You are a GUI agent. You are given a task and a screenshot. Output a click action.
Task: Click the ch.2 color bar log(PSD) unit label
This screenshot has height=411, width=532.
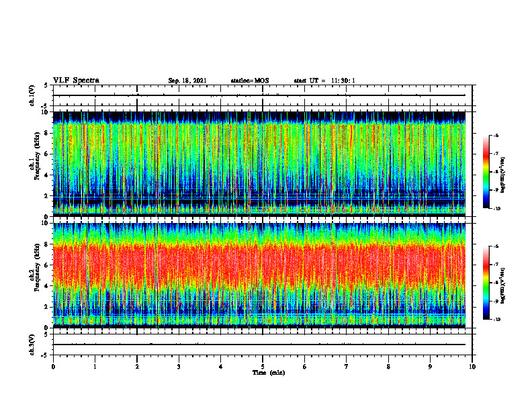click(x=504, y=286)
